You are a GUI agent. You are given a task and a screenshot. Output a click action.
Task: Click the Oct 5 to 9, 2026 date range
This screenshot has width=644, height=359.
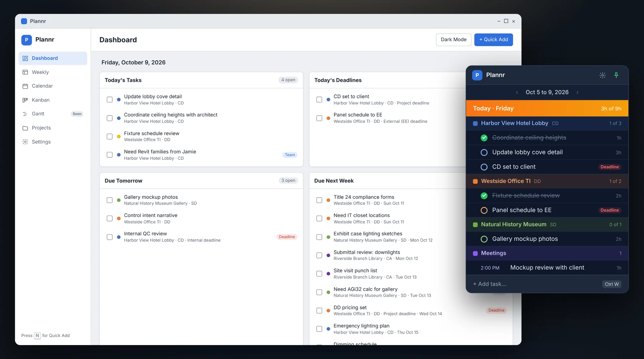(x=547, y=92)
